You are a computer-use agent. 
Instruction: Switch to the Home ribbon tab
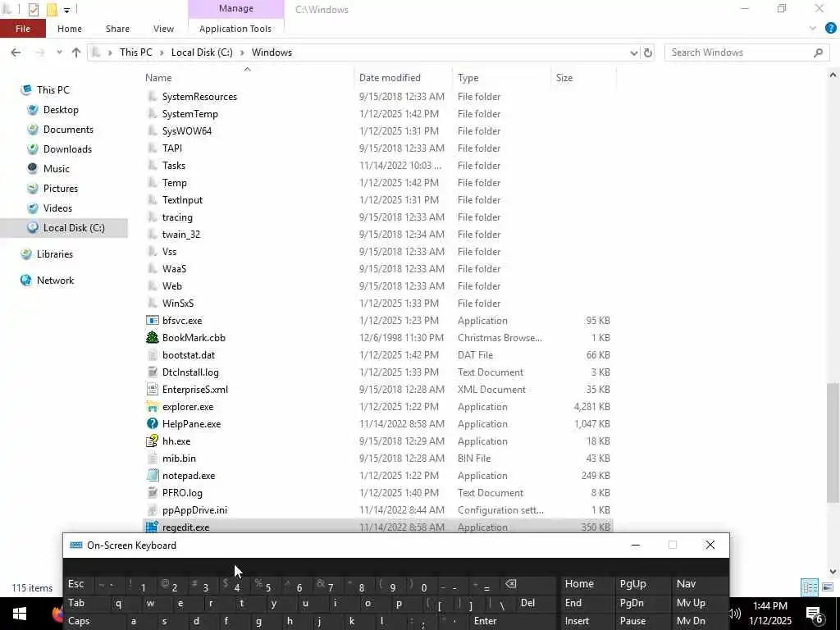pos(70,29)
